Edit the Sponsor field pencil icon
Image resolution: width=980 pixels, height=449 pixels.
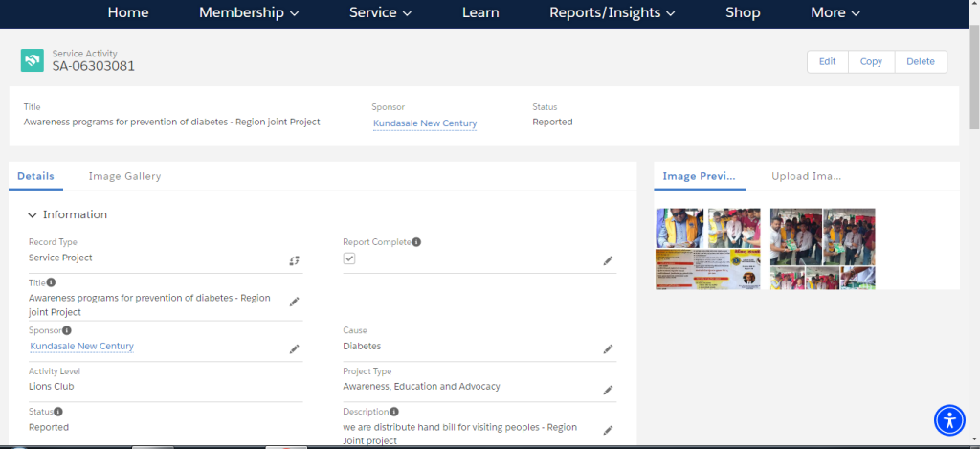coord(295,348)
